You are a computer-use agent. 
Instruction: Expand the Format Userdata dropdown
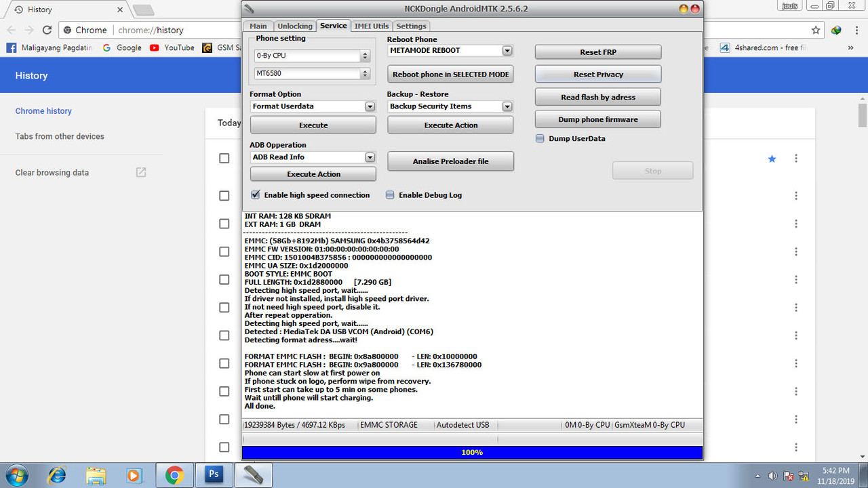[370, 106]
